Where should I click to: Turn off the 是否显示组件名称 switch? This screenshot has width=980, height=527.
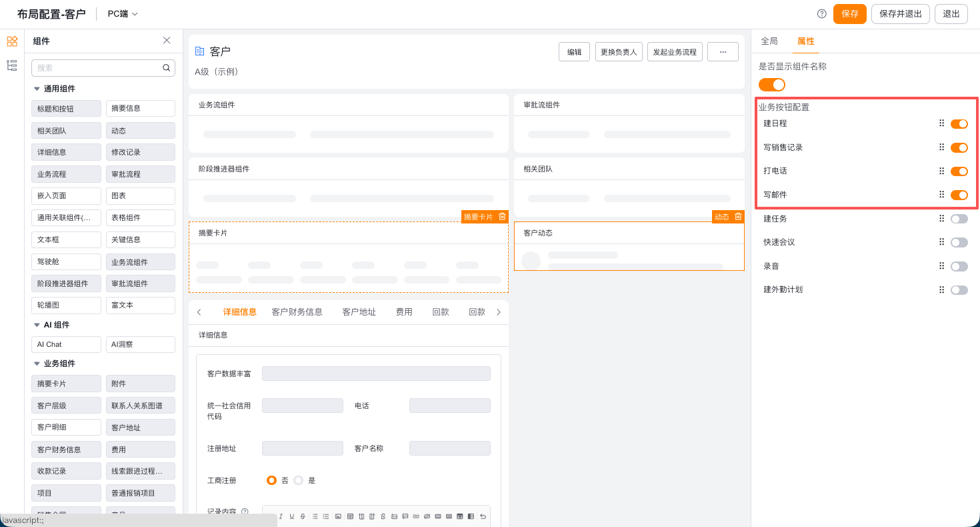pos(772,85)
